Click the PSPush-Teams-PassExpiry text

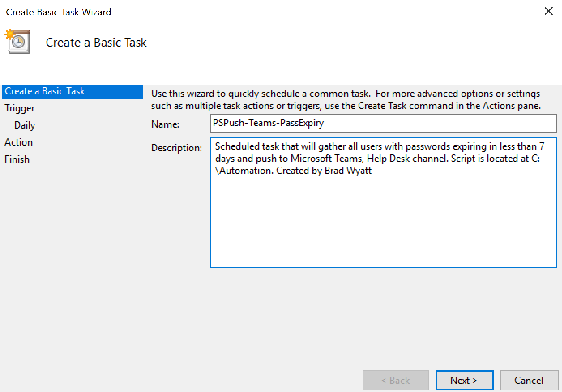(268, 123)
